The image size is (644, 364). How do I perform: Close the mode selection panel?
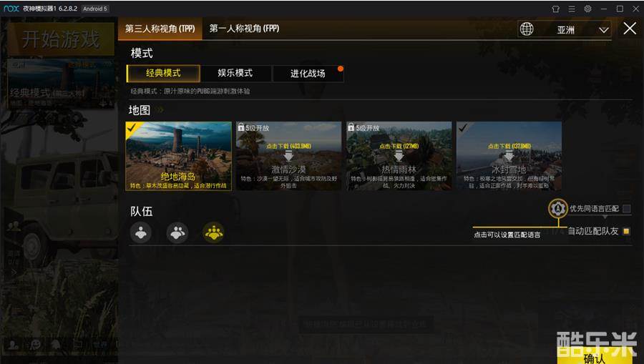pyautogui.click(x=630, y=29)
